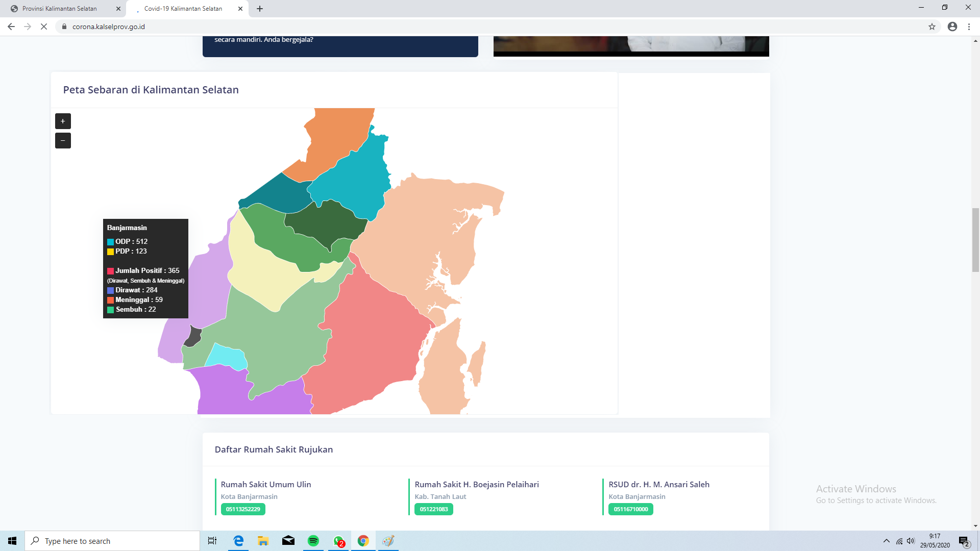980x551 pixels.
Task: Go back to previous page
Action: (x=11, y=27)
